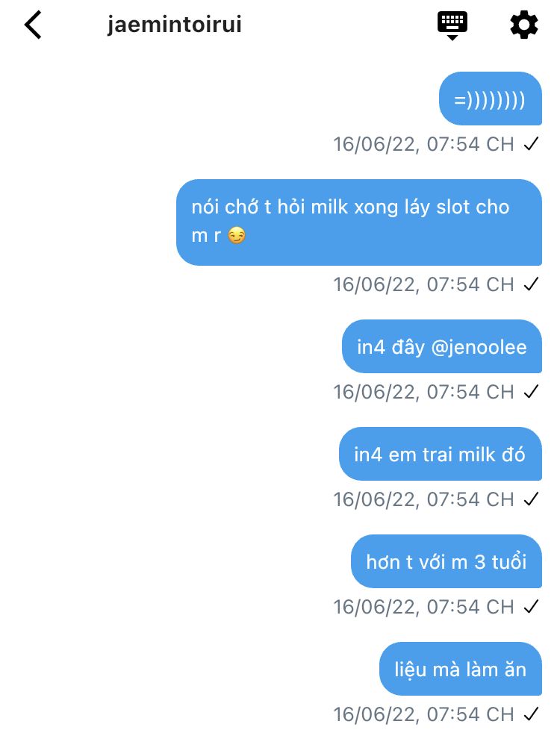
Task: Select the "in4 em trai milk đó" bubble
Action: pyautogui.click(x=441, y=454)
